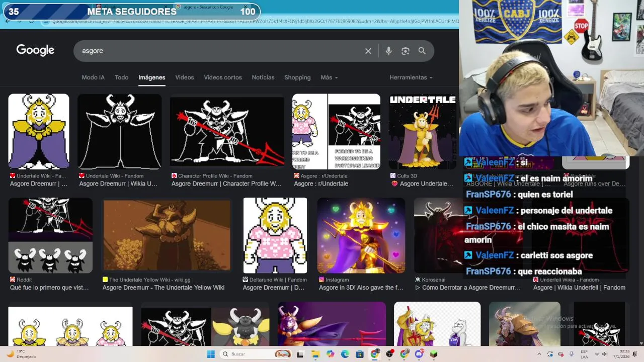The width and height of the screenshot is (644, 362).
Task: Switch to the Videos tab
Action: (x=185, y=77)
